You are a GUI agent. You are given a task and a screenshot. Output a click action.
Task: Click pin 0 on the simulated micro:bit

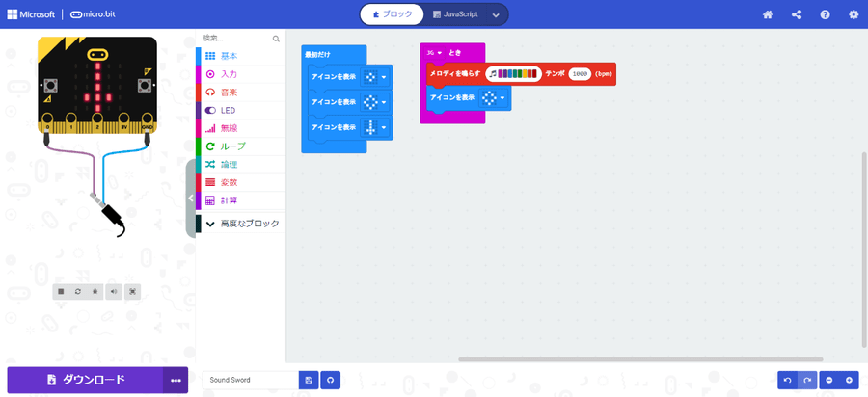point(47,120)
